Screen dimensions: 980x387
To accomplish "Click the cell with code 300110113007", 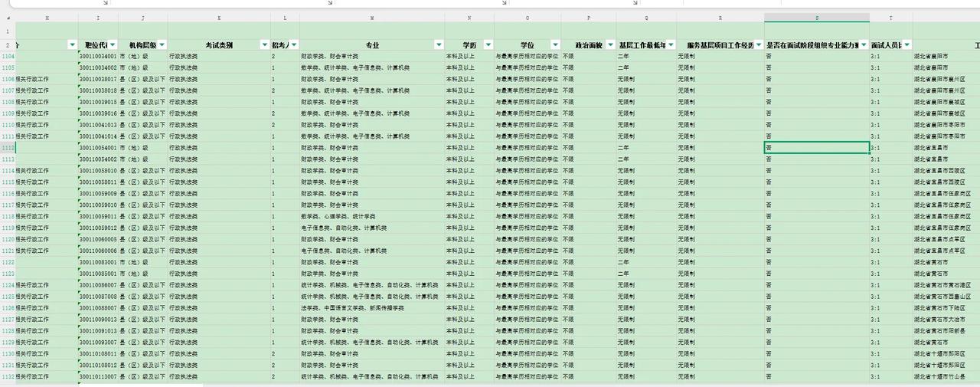I will [x=98, y=376].
